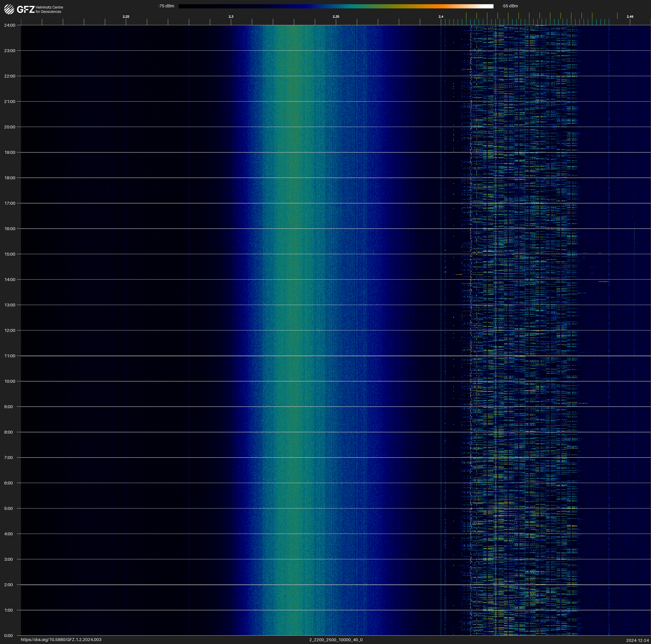This screenshot has width=651, height=644.
Task: Open the doi.org GFZ dataset link
Action: pos(61,640)
